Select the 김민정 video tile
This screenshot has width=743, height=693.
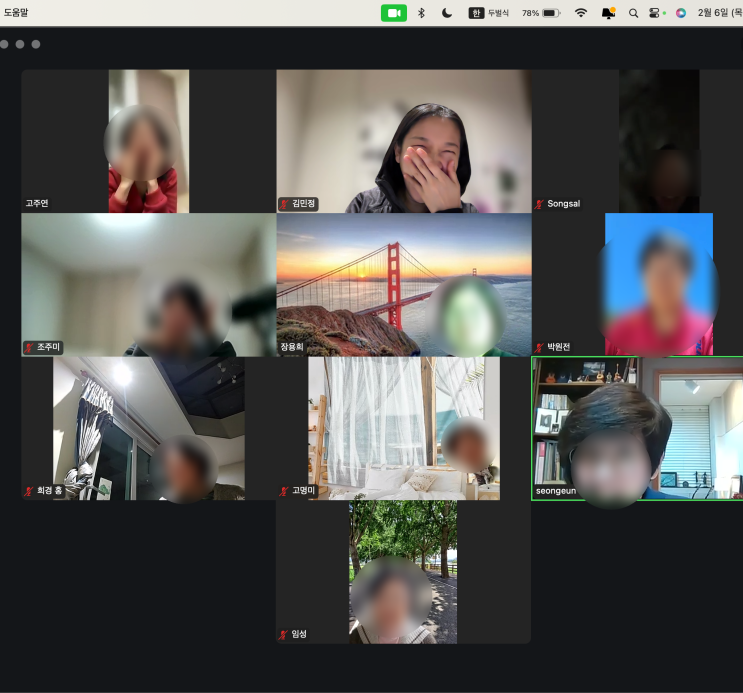pos(404,141)
